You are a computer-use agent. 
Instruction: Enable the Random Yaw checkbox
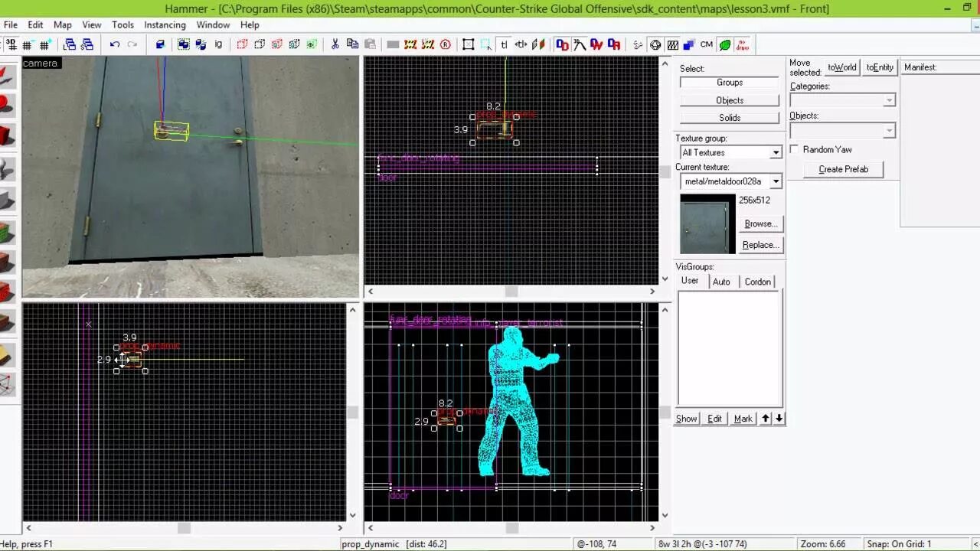794,149
